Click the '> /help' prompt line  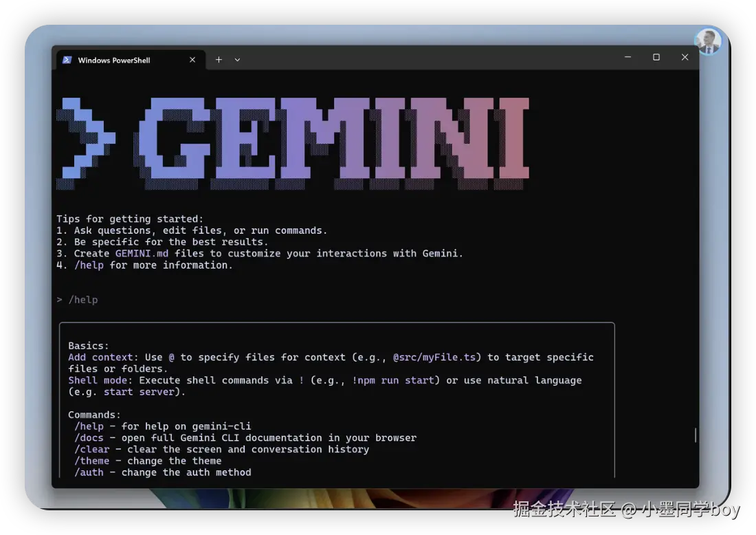pos(77,300)
